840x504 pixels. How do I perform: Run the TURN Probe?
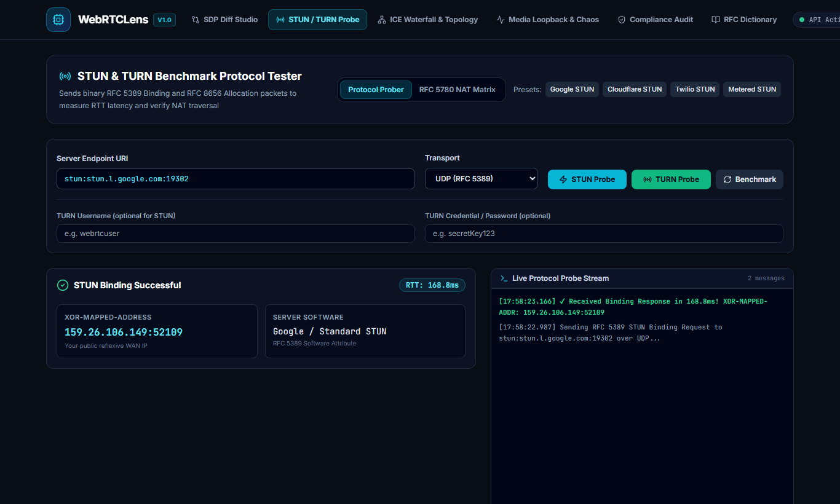pyautogui.click(x=671, y=179)
